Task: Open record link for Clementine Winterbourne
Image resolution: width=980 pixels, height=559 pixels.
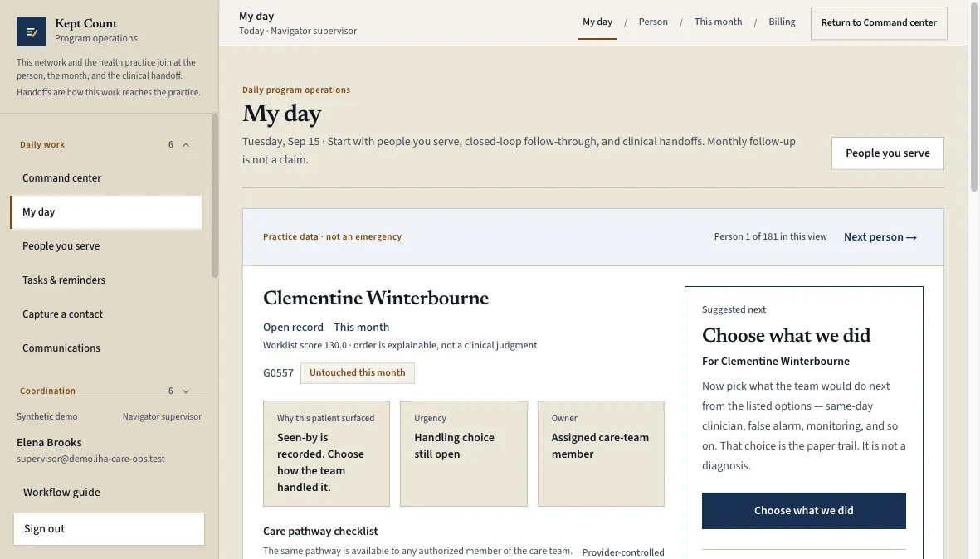Action: pos(293,328)
